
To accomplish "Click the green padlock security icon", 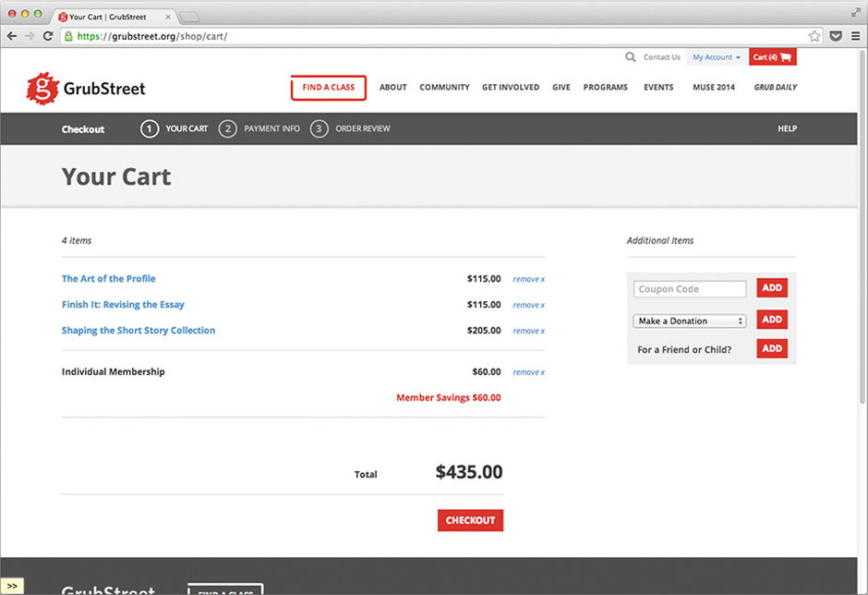I will 68,36.
